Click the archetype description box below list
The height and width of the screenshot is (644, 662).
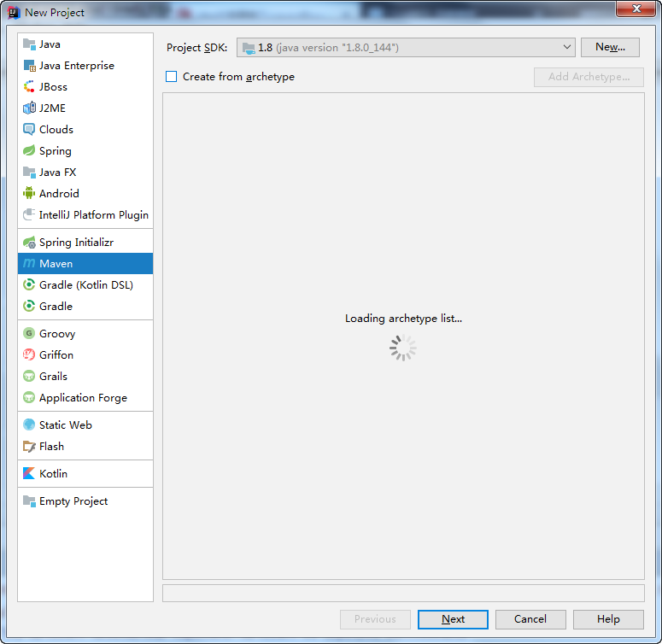click(403, 593)
